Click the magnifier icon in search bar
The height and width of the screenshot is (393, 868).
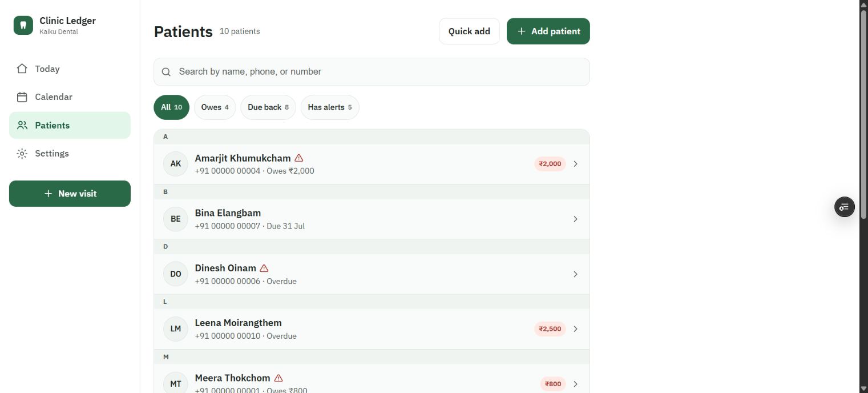166,72
